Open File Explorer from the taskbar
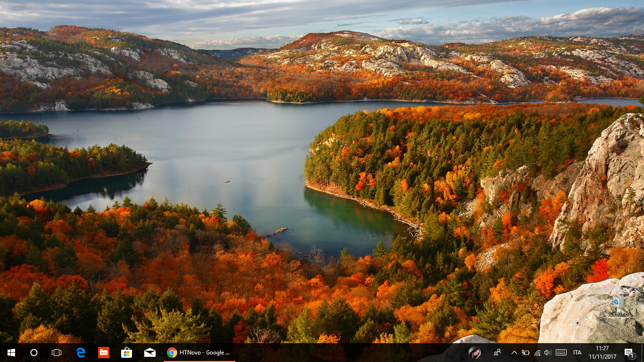 103,353
